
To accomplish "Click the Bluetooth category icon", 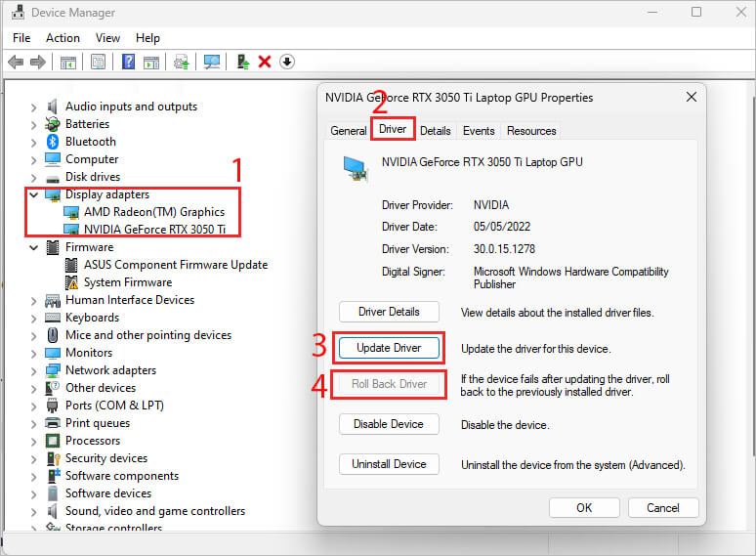I will pyautogui.click(x=53, y=142).
